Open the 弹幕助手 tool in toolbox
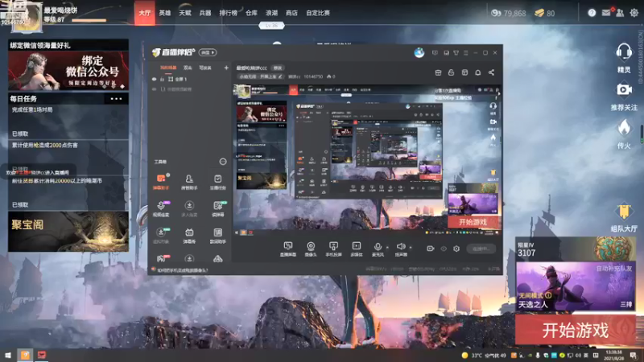 click(x=161, y=182)
